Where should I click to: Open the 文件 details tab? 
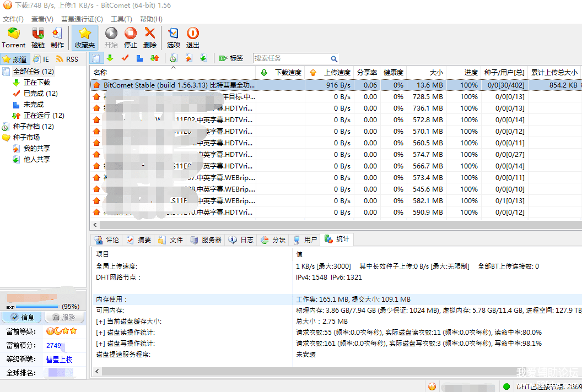(171, 240)
